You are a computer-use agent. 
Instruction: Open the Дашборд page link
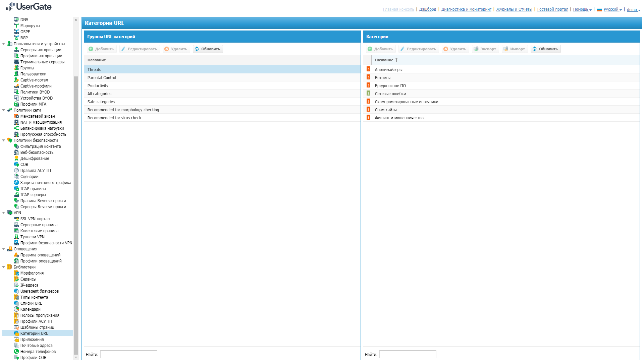[x=428, y=9]
